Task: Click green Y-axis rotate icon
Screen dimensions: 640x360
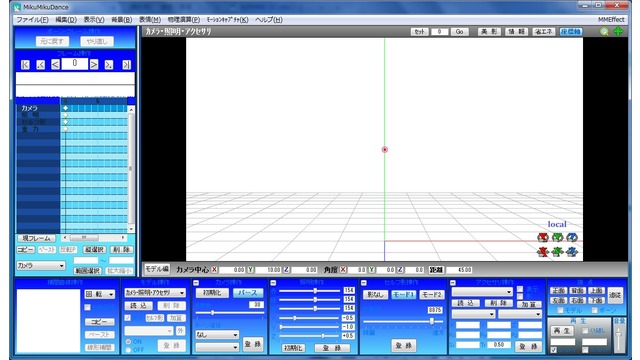Action: point(558,237)
